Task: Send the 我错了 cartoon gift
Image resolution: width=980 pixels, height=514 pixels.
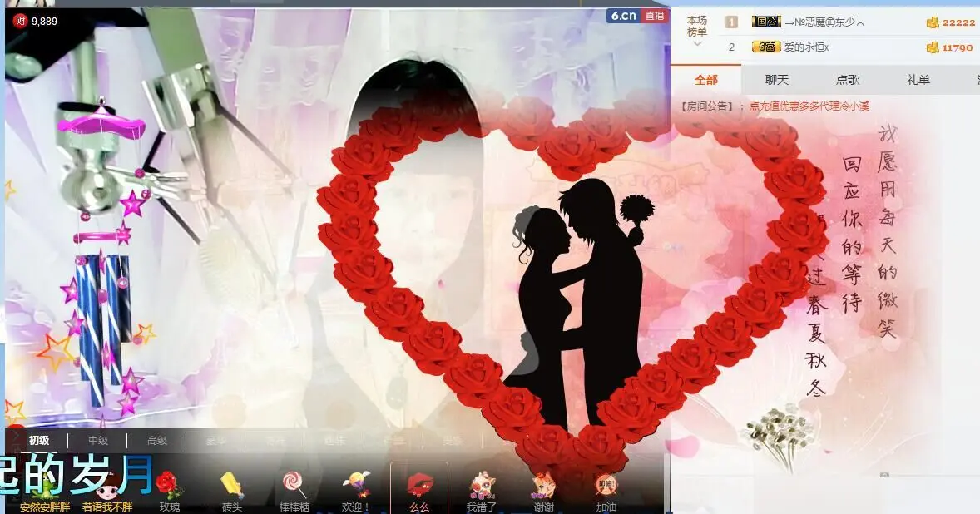Action: [481, 491]
